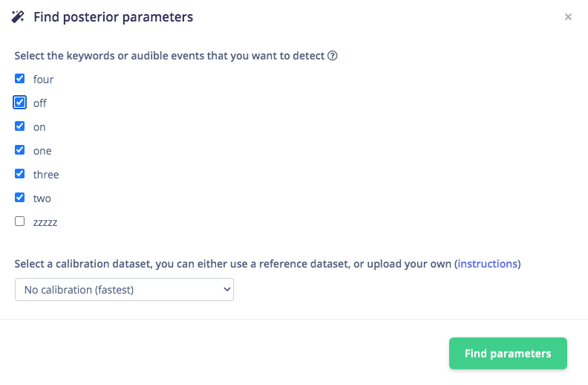Screen dimensions: 588x385
Task: Click the 'zzzzz' label text
Action: (x=45, y=222)
